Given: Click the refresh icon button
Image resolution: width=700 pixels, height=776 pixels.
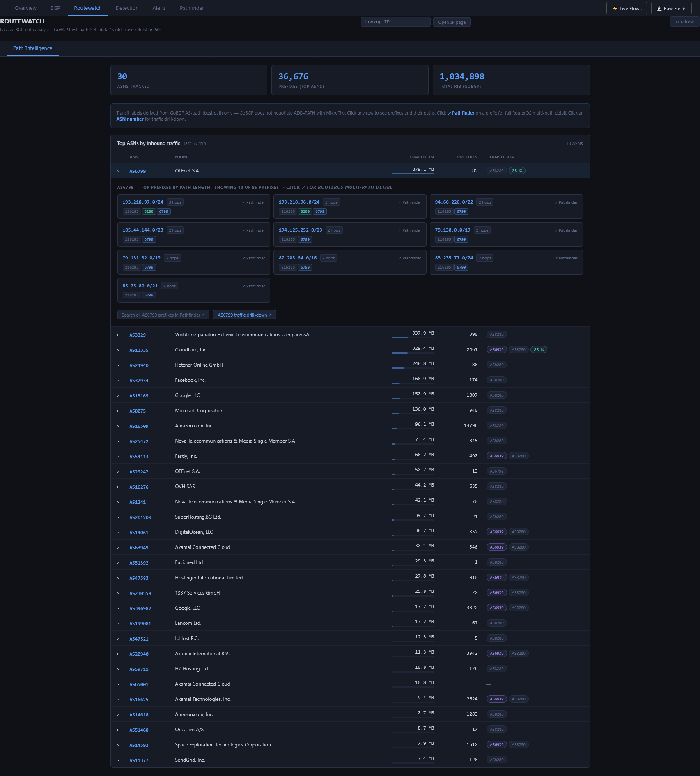Looking at the screenshot, I should 685,22.
